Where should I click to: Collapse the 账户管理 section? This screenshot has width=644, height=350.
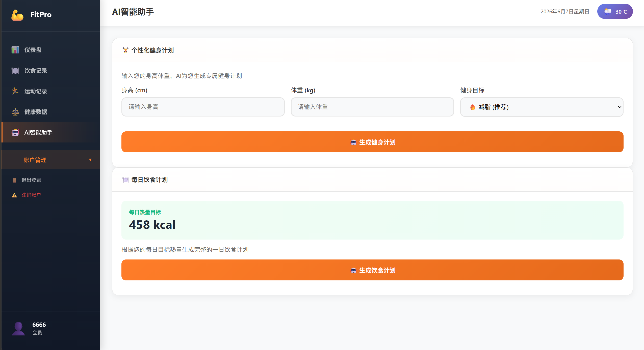click(51, 160)
